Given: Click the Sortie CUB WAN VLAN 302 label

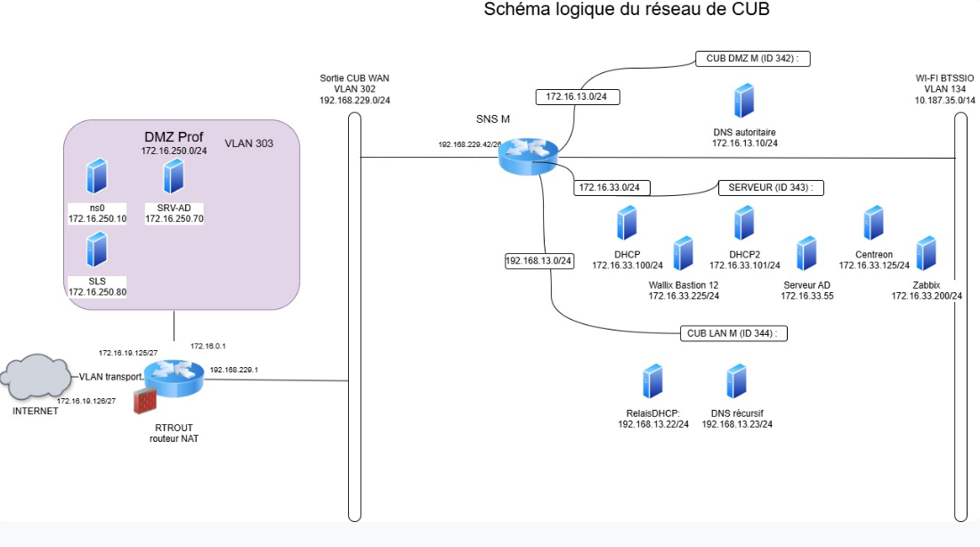Looking at the screenshot, I should [354, 89].
